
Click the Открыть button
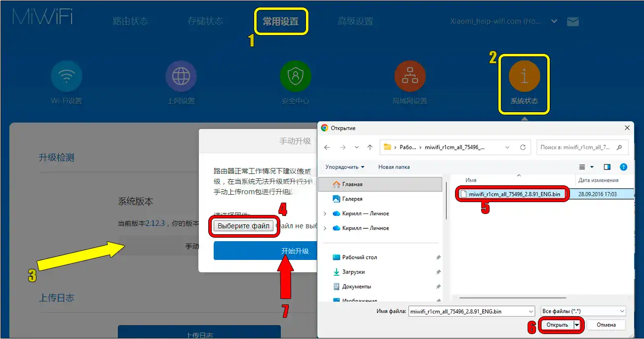pos(557,325)
